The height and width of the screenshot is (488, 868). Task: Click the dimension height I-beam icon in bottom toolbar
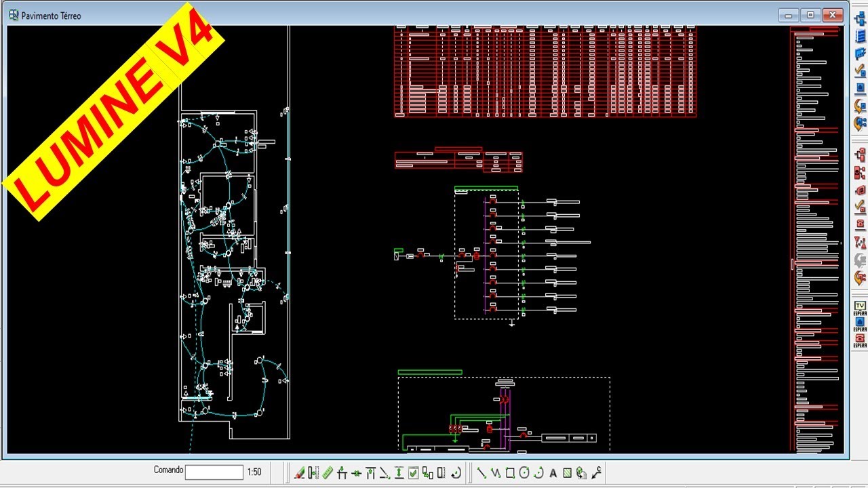click(399, 472)
